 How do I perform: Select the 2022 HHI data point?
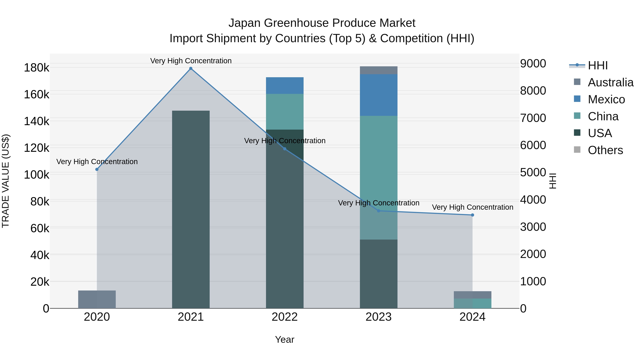click(284, 149)
